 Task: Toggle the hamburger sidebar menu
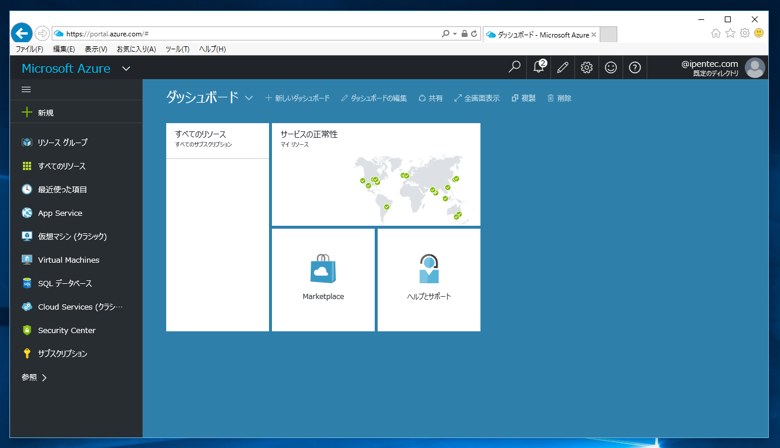click(26, 90)
